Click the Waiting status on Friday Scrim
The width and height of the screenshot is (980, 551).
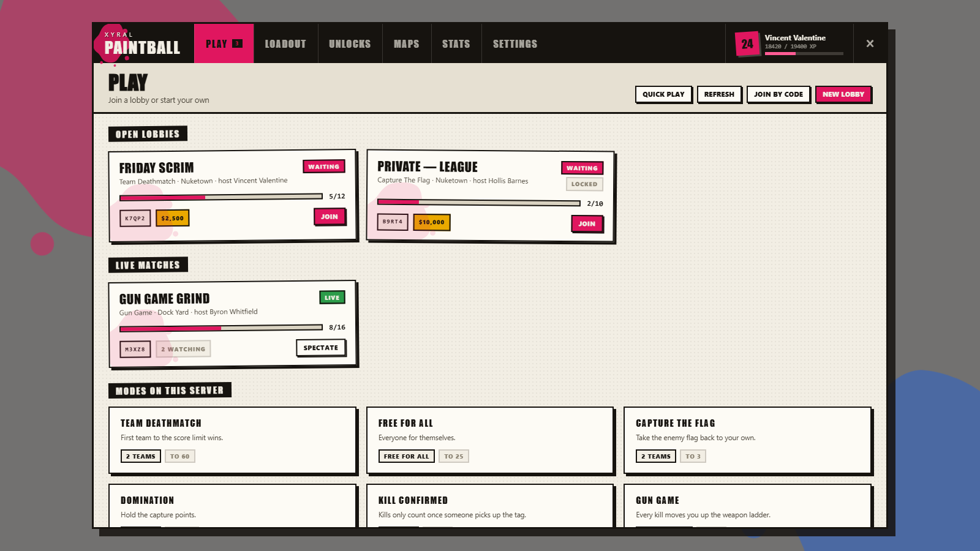(324, 167)
